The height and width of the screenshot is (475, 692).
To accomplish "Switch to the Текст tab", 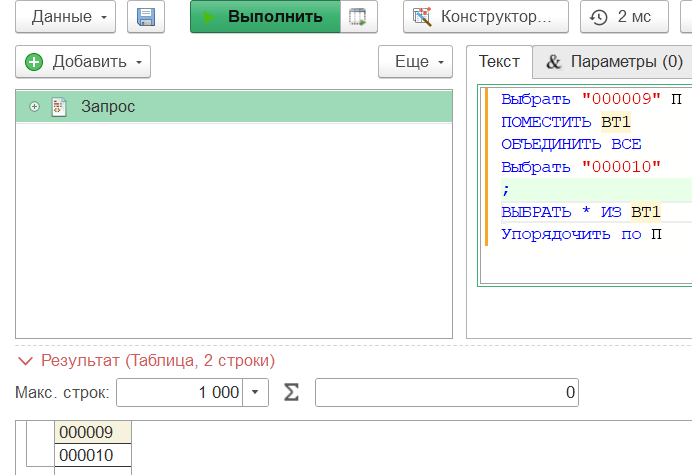I will tap(499, 62).
